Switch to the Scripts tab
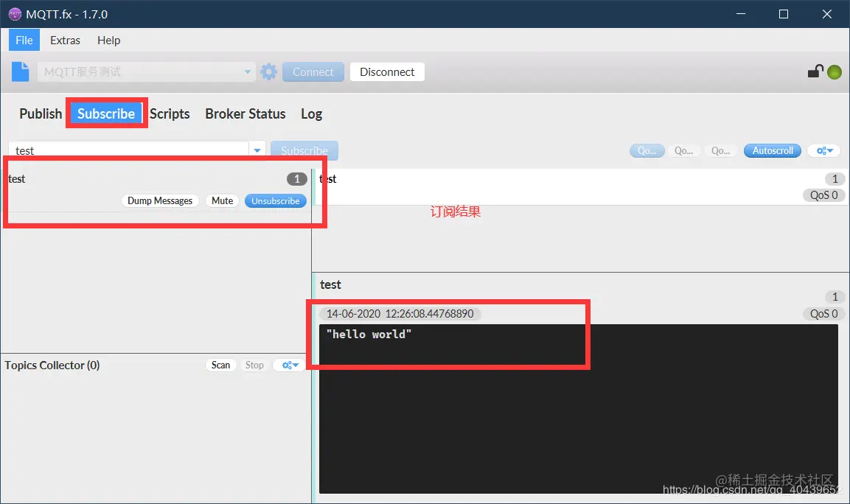Viewport: 850px width, 504px height. [x=170, y=113]
